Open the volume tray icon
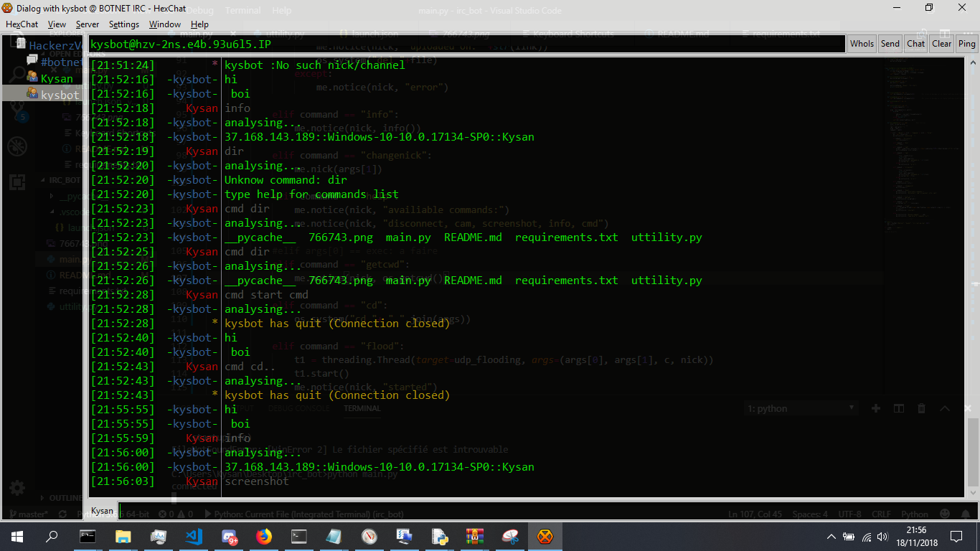Screen dimensions: 980x551 883,537
